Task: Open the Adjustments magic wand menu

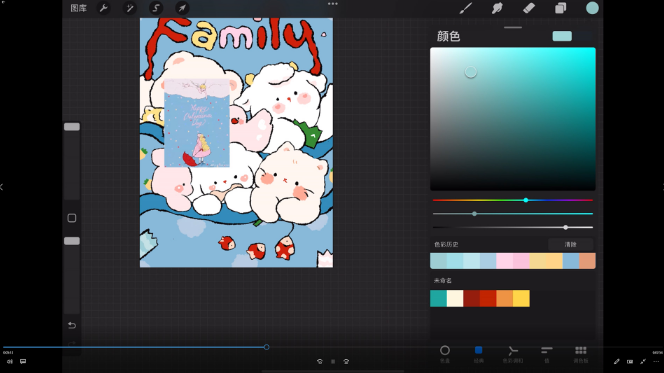Action: click(x=130, y=8)
